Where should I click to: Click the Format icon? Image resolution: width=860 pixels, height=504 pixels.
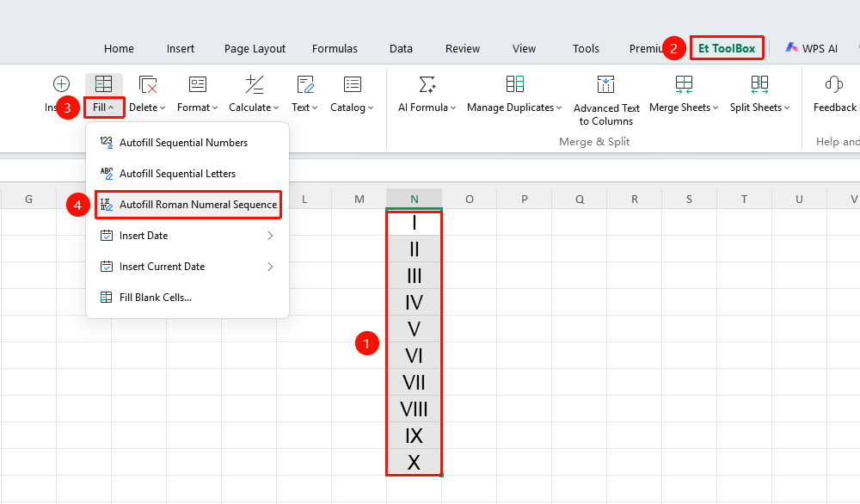click(198, 84)
